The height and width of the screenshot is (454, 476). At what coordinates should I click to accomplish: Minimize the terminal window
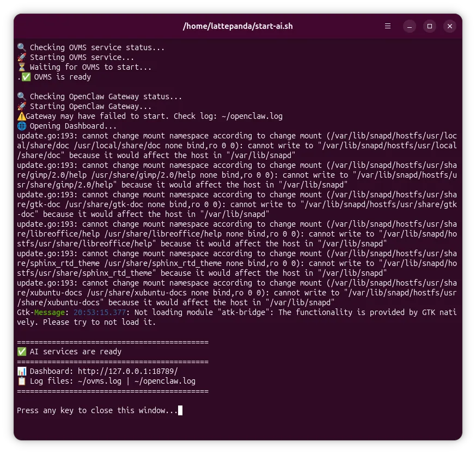click(409, 27)
